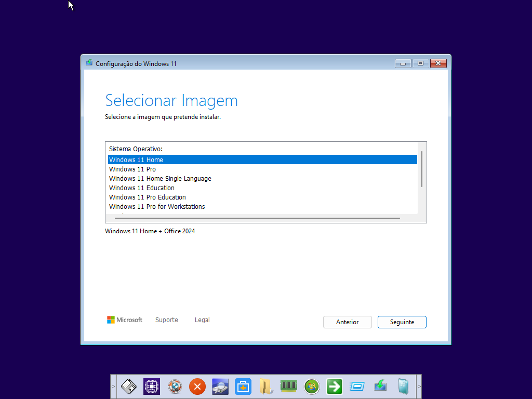Open the lifebuoy disc recovery tool
Image resolution: width=532 pixels, height=399 pixels.
[x=175, y=387]
